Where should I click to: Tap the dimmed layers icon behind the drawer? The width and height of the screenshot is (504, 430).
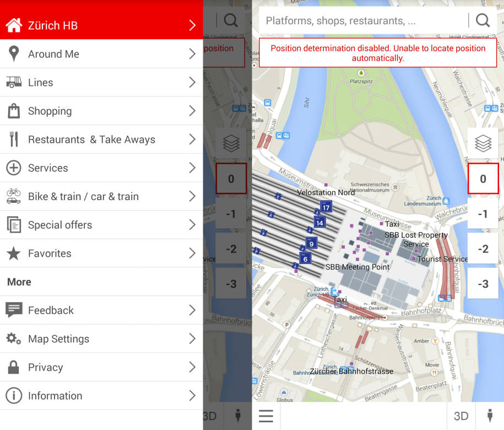[x=231, y=143]
